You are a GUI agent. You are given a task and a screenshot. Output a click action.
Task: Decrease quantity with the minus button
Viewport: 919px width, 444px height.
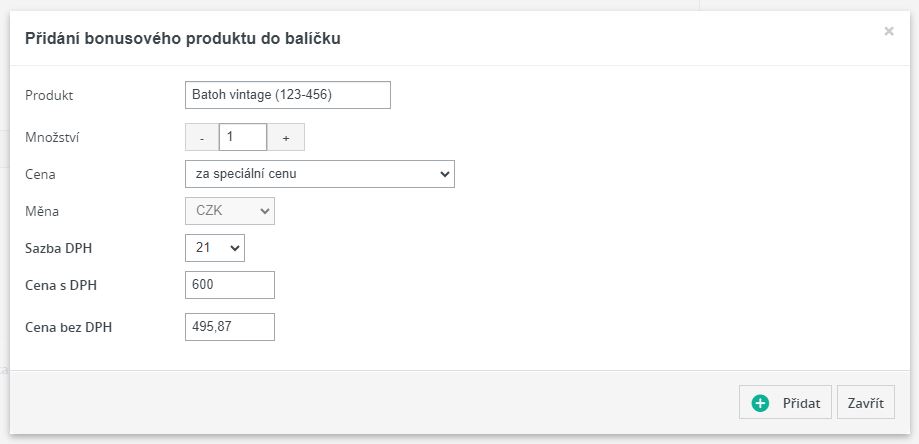click(202, 137)
